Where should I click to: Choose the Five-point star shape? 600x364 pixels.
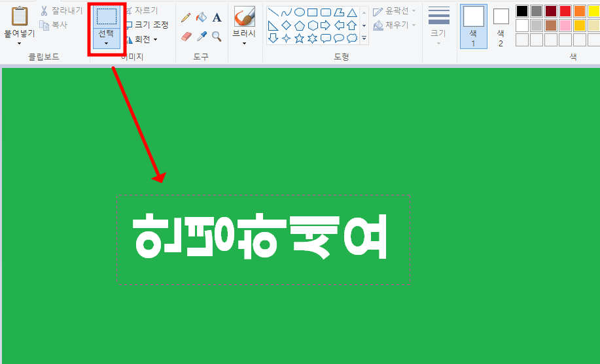pyautogui.click(x=299, y=39)
